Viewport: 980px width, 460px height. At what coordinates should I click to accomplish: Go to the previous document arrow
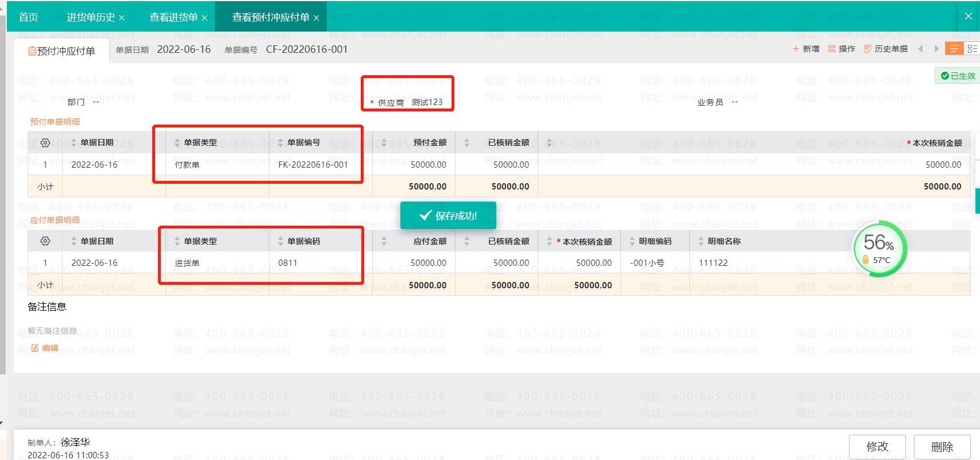pyautogui.click(x=920, y=49)
